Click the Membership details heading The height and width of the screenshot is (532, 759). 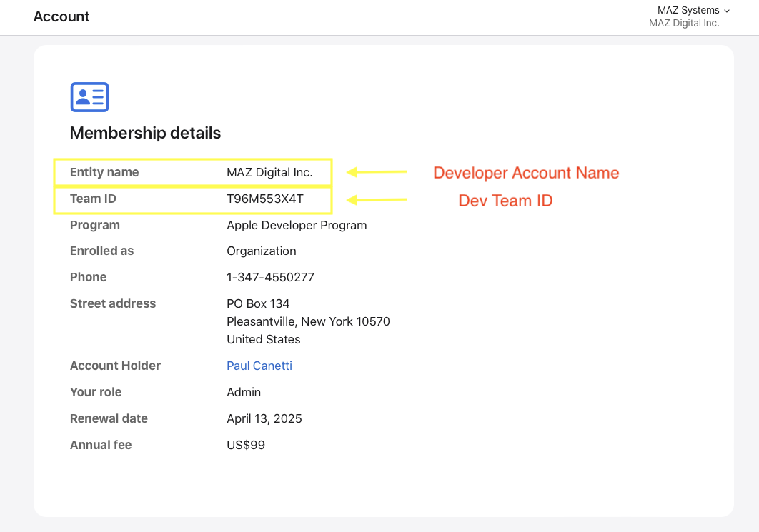pyautogui.click(x=145, y=133)
